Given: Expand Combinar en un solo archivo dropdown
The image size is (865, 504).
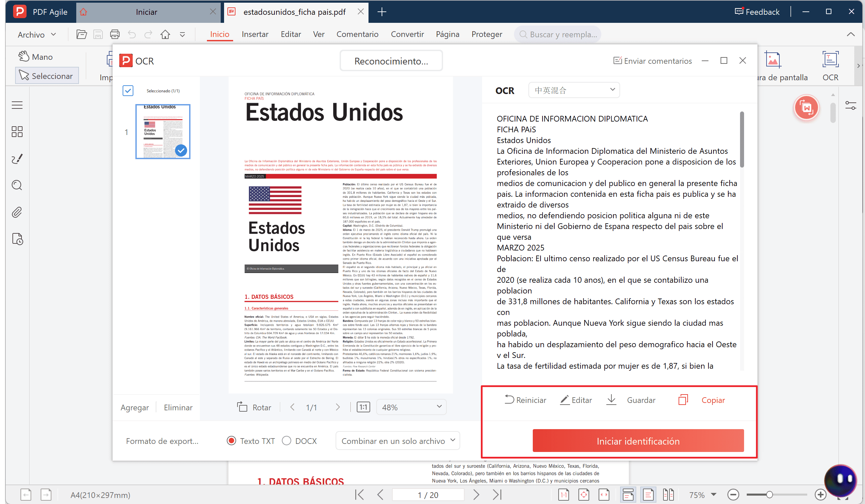Looking at the screenshot, I should point(397,441).
